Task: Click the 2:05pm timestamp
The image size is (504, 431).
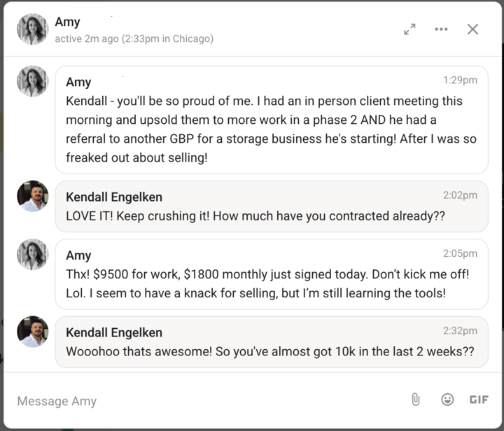Action: tap(460, 253)
